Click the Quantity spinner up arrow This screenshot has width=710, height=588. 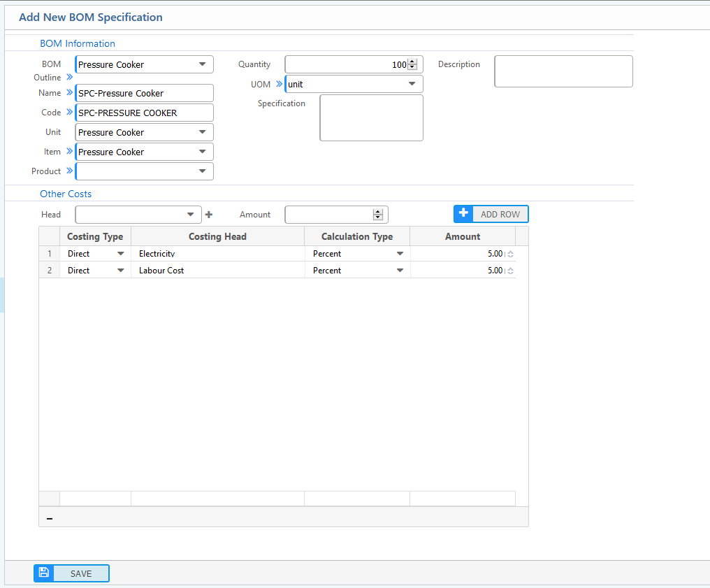pos(414,60)
